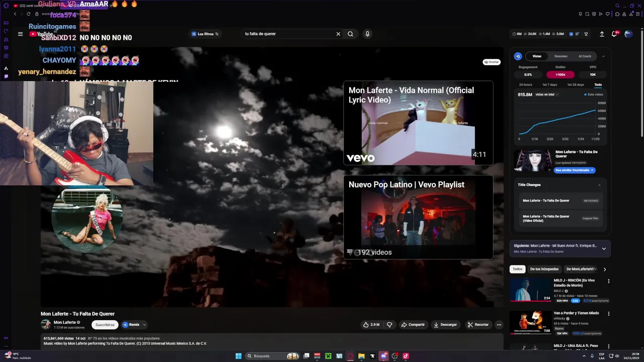Open the notifications bell
644x362 pixels.
pyautogui.click(x=614, y=34)
